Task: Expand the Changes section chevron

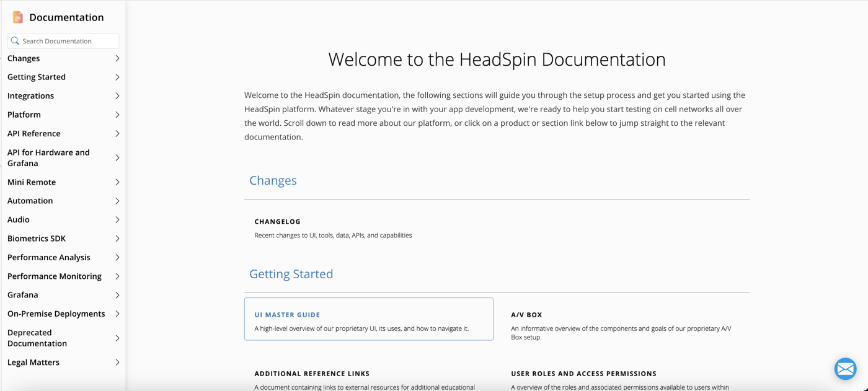Action: 117,58
